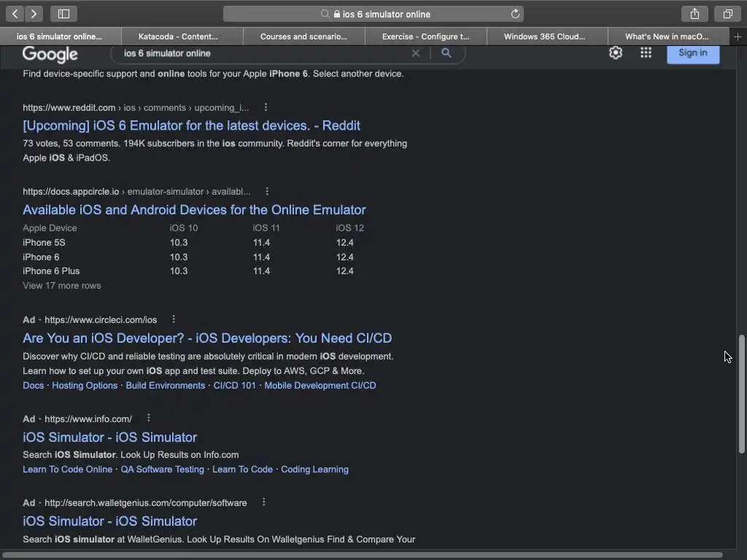Open QA Software Testing sitelink
Viewport: 747px width, 560px height.
(x=163, y=470)
